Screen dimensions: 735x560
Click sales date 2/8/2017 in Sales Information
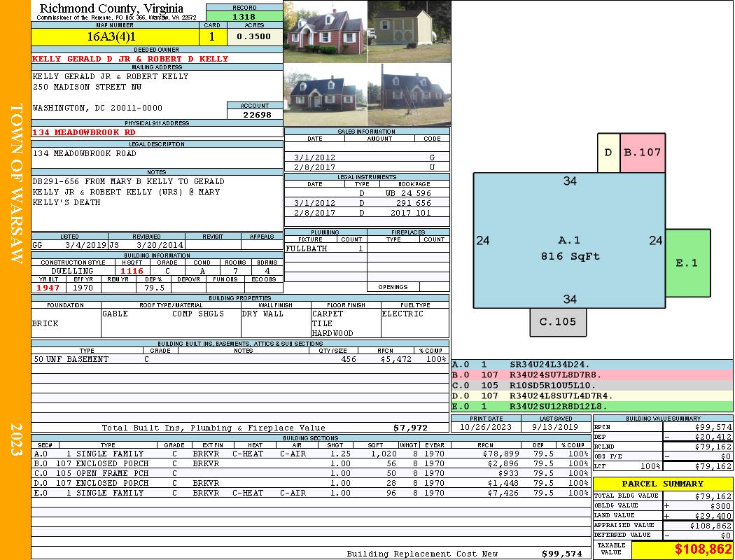click(x=314, y=167)
